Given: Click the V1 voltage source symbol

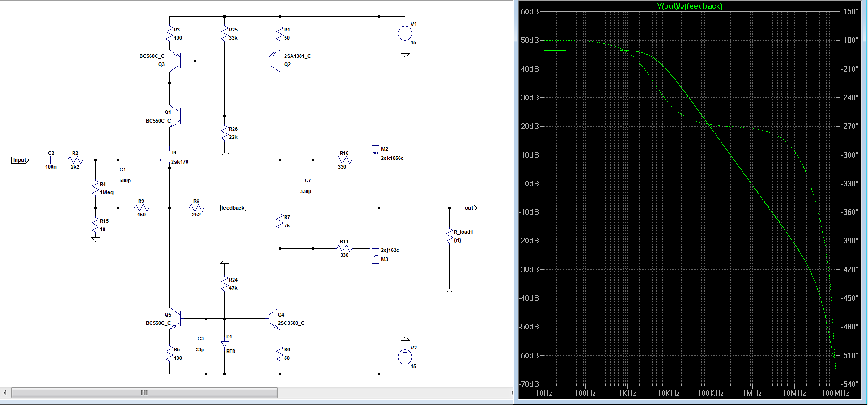Looking at the screenshot, I should click(405, 33).
